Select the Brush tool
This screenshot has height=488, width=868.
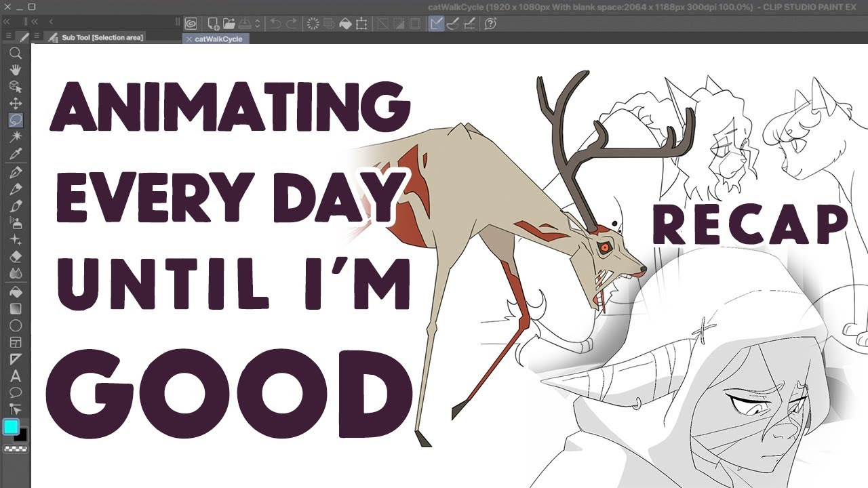pyautogui.click(x=15, y=207)
